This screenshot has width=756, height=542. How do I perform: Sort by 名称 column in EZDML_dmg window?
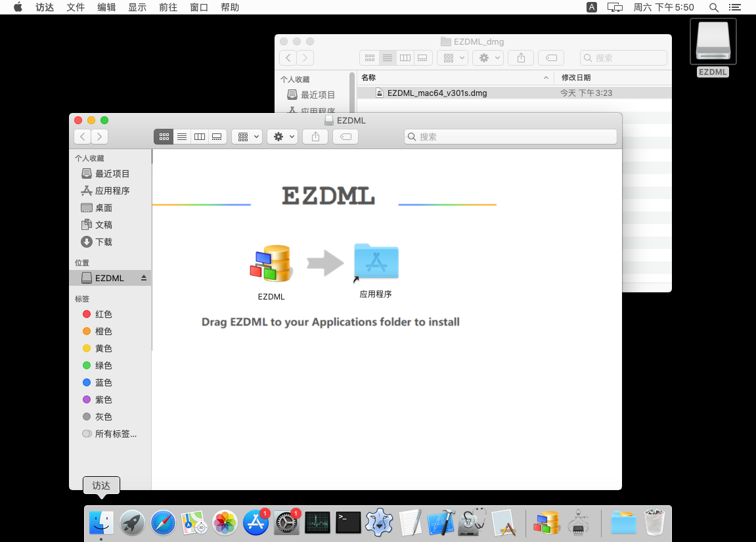456,78
